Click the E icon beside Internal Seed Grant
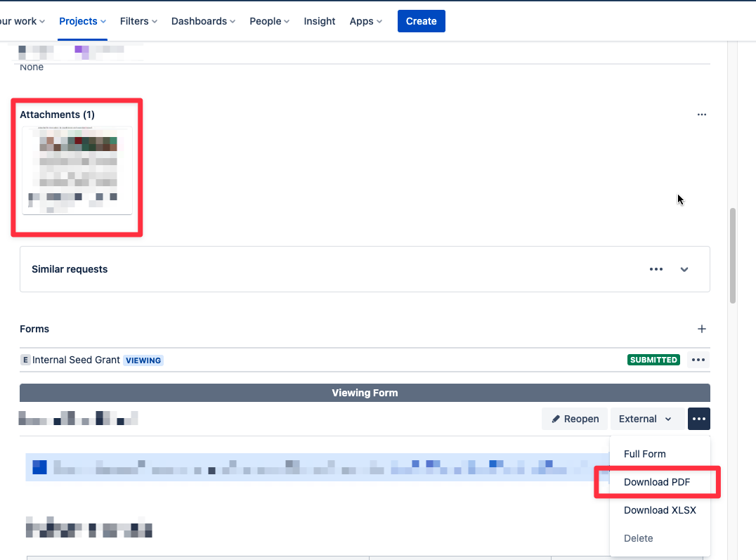The height and width of the screenshot is (560, 756). click(25, 359)
